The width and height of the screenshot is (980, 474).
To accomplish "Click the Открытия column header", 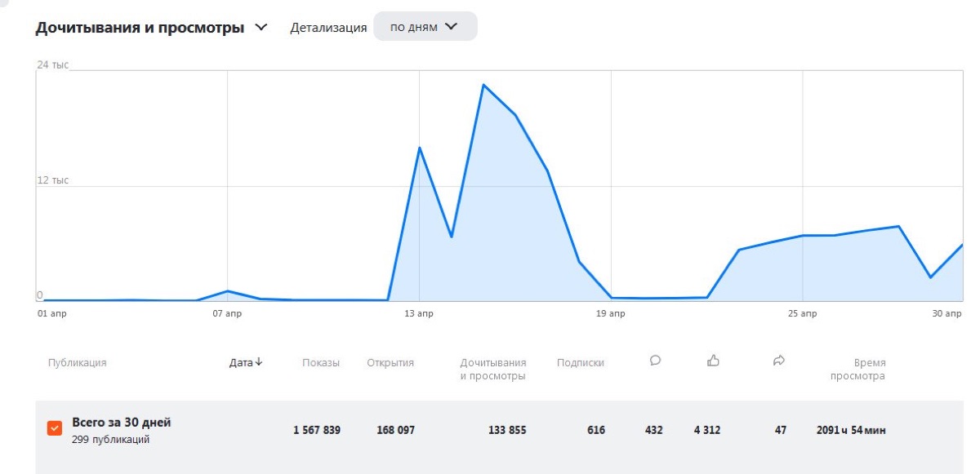I will (390, 362).
